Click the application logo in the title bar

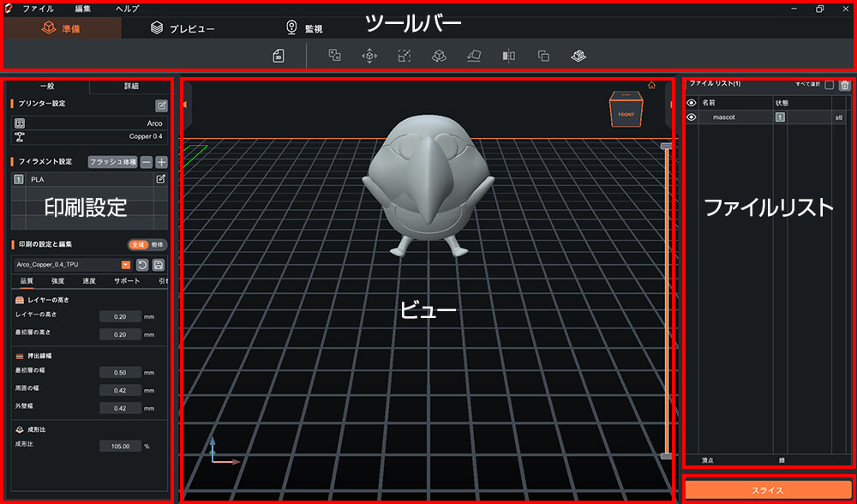tap(9, 9)
